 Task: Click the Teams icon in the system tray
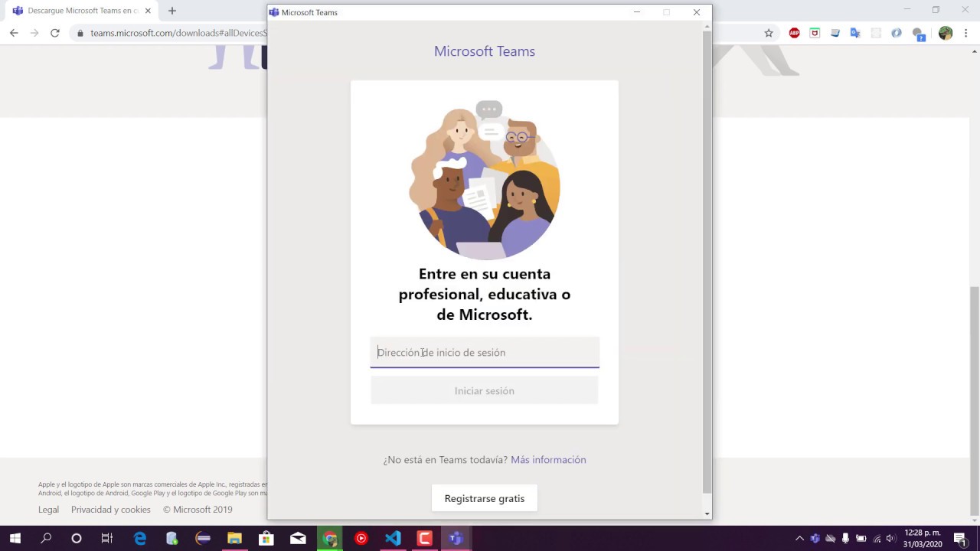[x=815, y=539]
